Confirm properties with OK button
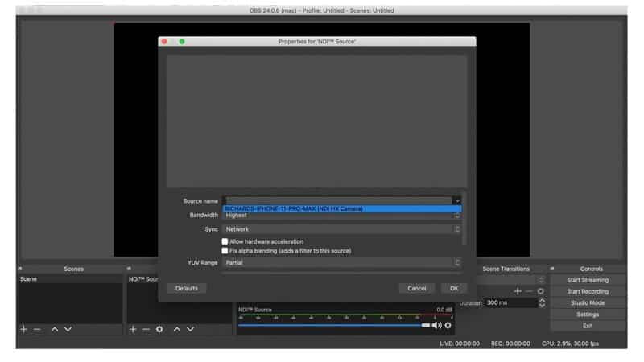Viewport: 644px width, 362px height. coord(454,288)
